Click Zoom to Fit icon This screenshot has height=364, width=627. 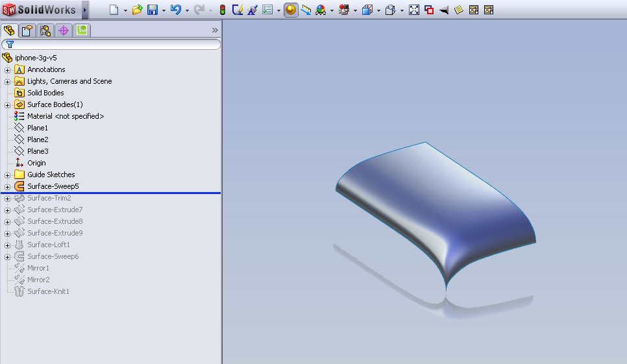tap(414, 10)
